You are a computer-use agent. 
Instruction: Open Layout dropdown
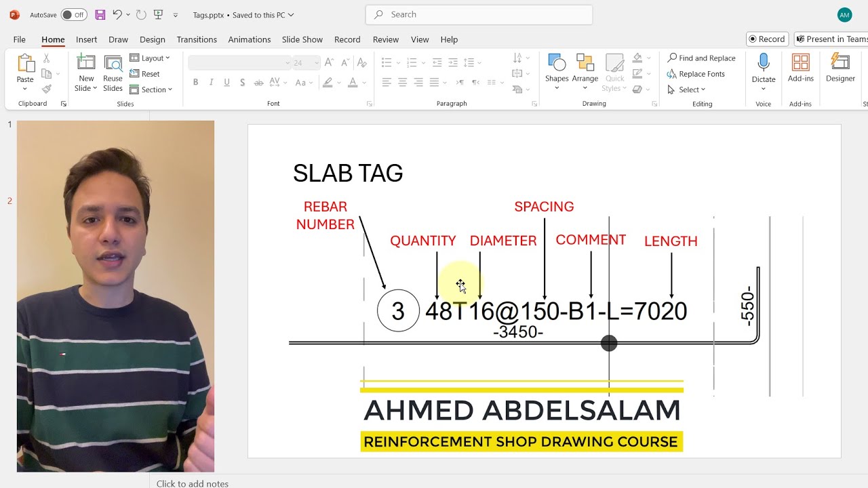coord(150,58)
